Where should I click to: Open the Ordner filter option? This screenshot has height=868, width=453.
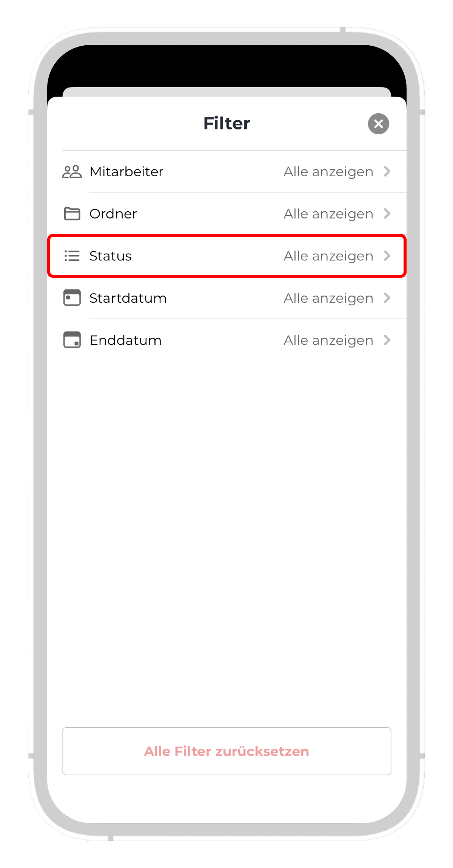(226, 214)
